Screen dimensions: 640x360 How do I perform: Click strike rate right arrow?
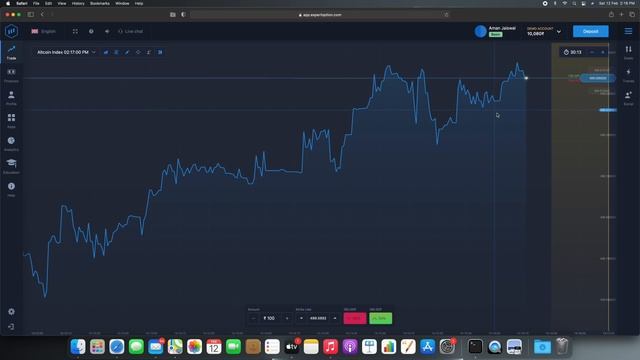coord(335,318)
